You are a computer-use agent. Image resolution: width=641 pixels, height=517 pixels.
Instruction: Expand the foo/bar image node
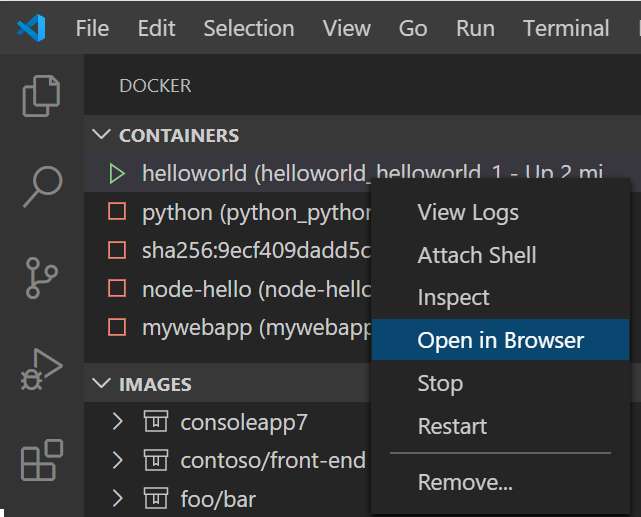tap(118, 499)
